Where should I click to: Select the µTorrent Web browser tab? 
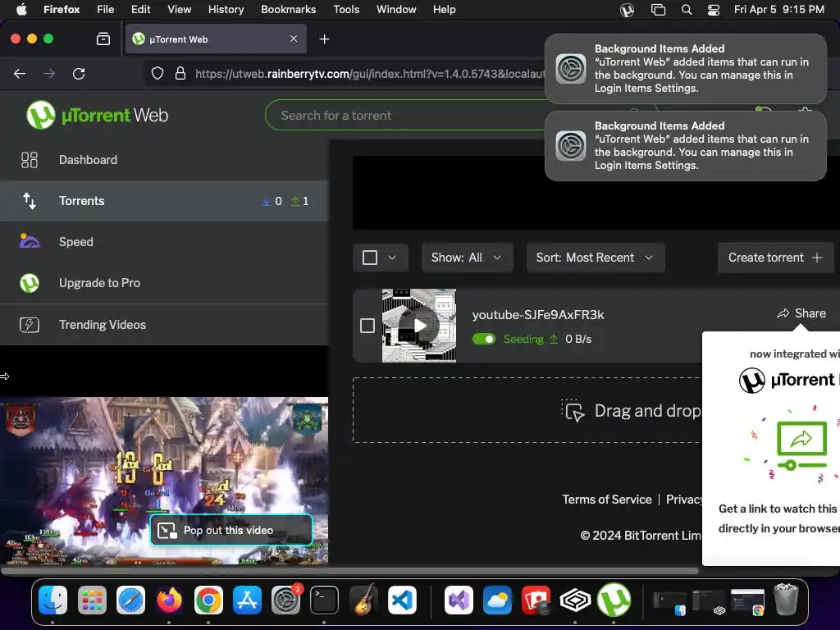point(216,39)
